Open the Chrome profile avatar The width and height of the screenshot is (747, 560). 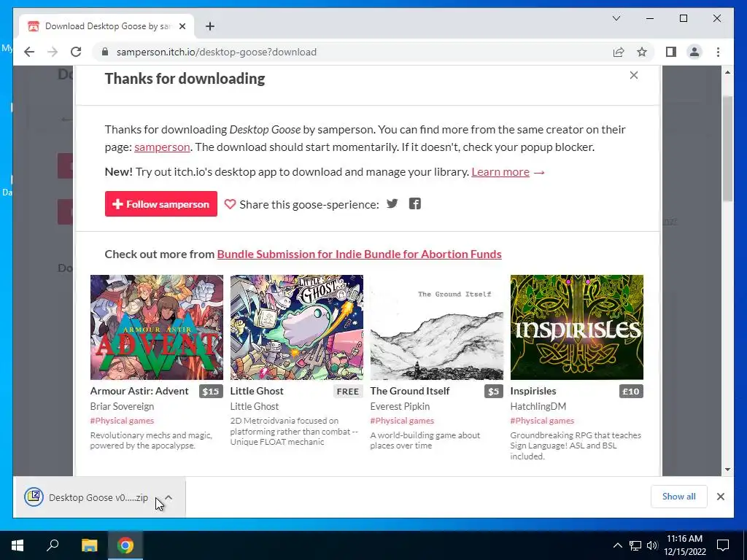point(694,52)
